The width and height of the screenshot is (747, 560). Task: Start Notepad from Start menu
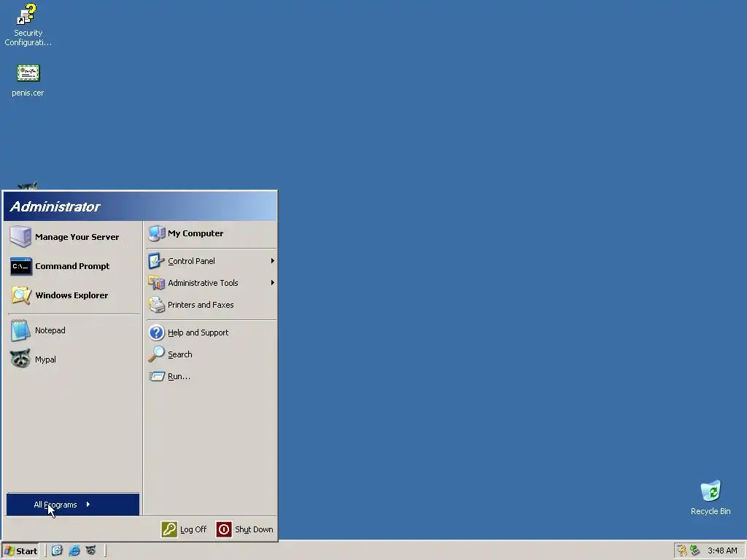[74, 330]
